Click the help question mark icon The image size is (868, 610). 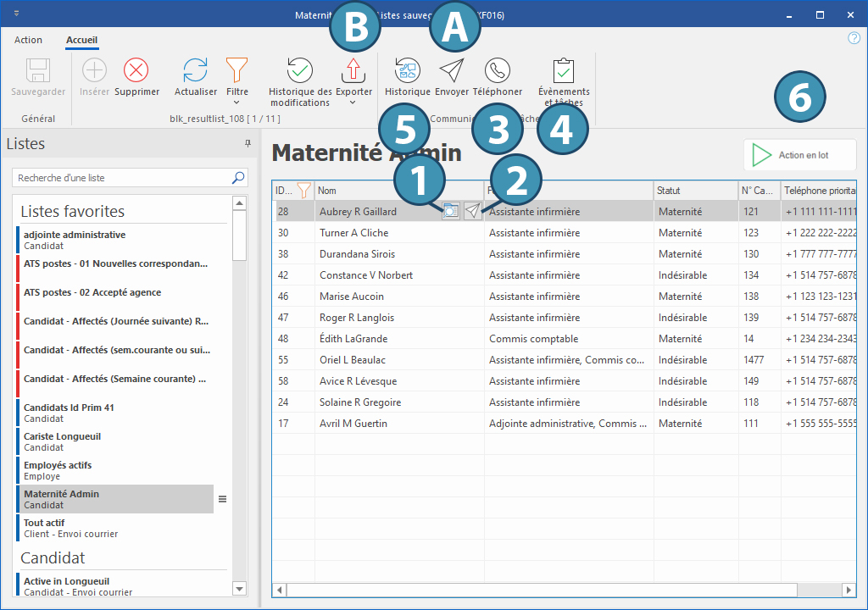(x=854, y=38)
